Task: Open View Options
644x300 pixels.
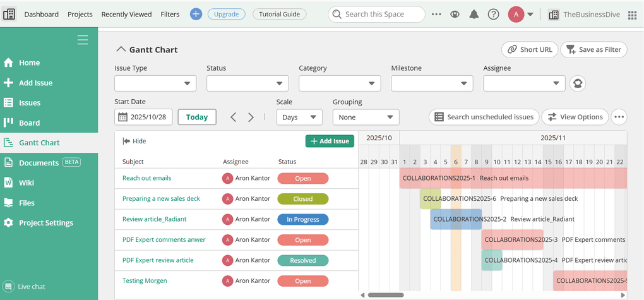Action: (575, 117)
